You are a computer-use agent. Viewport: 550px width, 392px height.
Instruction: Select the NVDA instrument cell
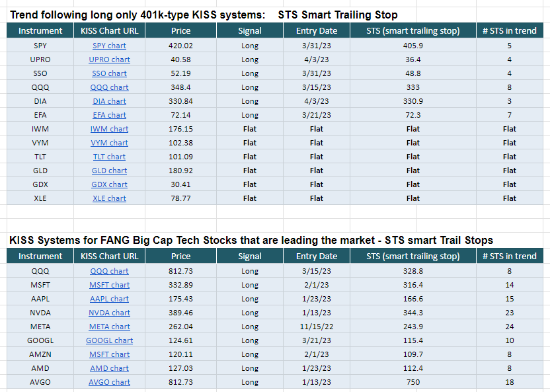tap(40, 313)
